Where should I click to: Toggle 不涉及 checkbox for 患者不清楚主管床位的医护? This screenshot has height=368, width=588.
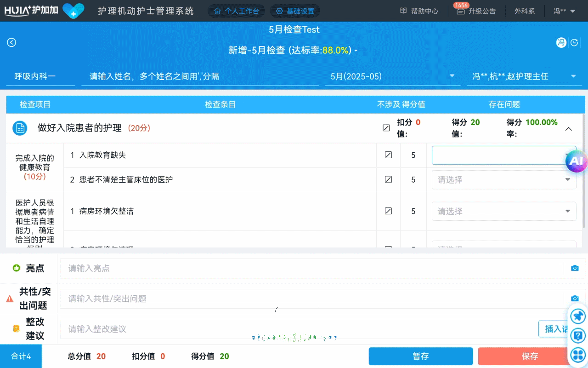click(x=388, y=179)
